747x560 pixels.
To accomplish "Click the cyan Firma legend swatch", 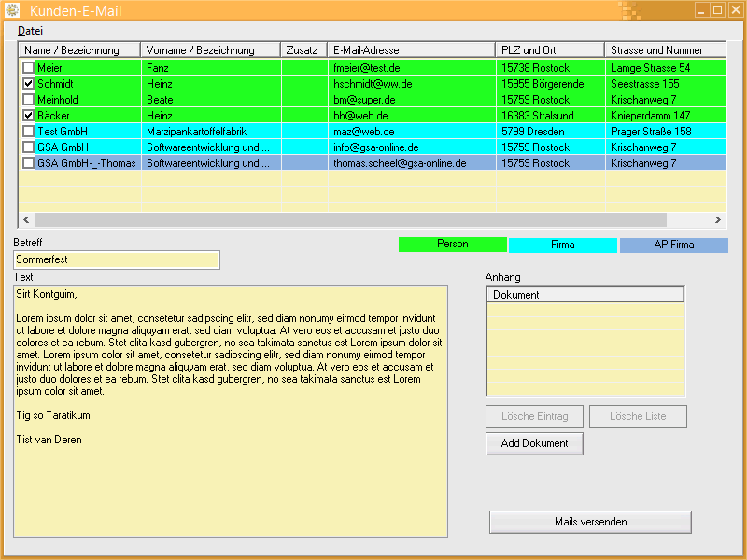I will click(x=563, y=245).
